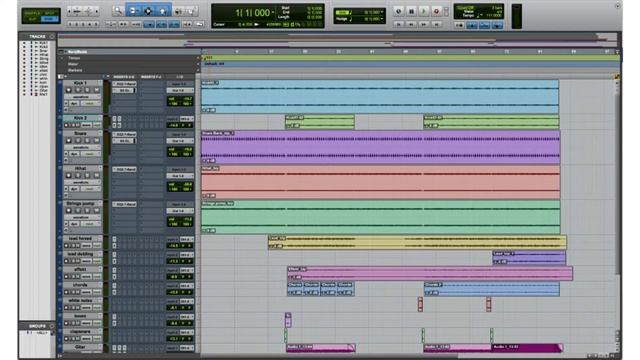Open main counter format dropdown
The height and width of the screenshot is (360, 640).
[x=273, y=13]
